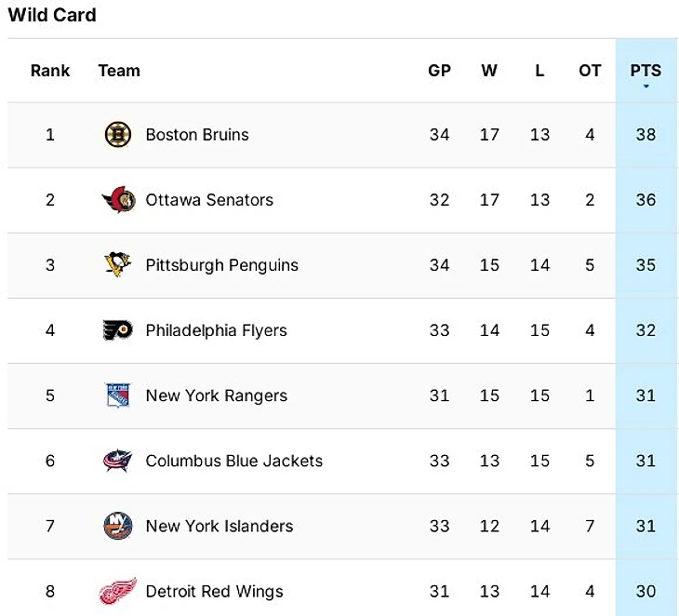Click the Team column header
This screenshot has height=616, width=679.
tap(119, 71)
